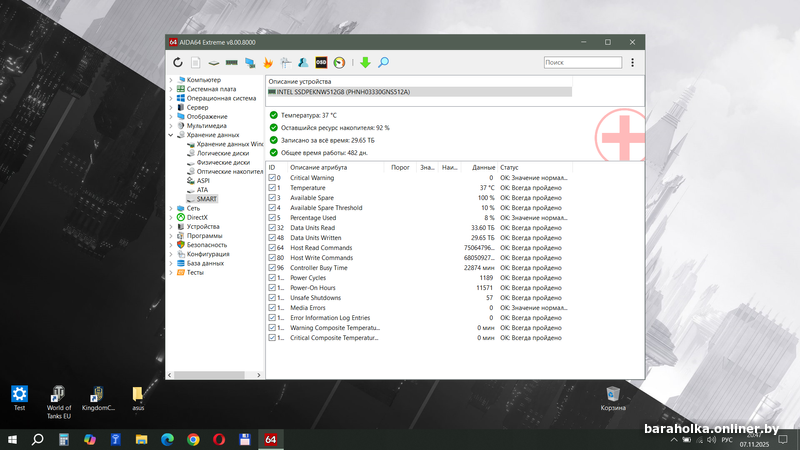Toggle checkbox for Temperature attribute row

pyautogui.click(x=272, y=188)
